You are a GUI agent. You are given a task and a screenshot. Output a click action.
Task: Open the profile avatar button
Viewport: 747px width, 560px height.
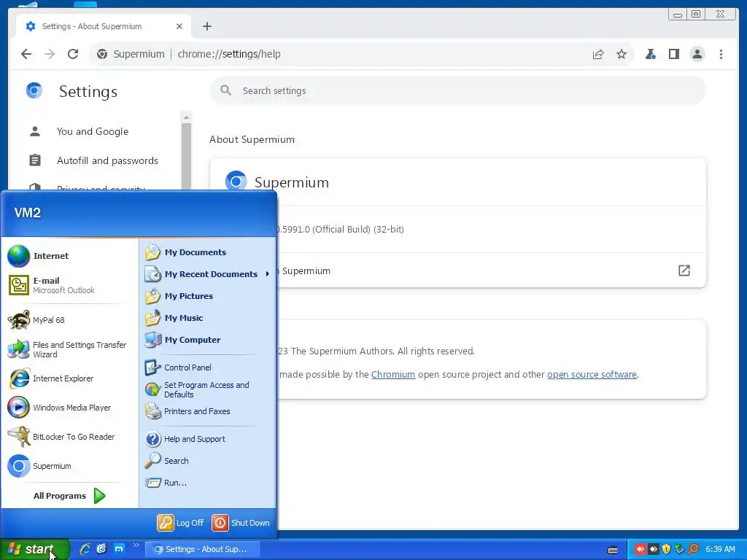pos(697,54)
